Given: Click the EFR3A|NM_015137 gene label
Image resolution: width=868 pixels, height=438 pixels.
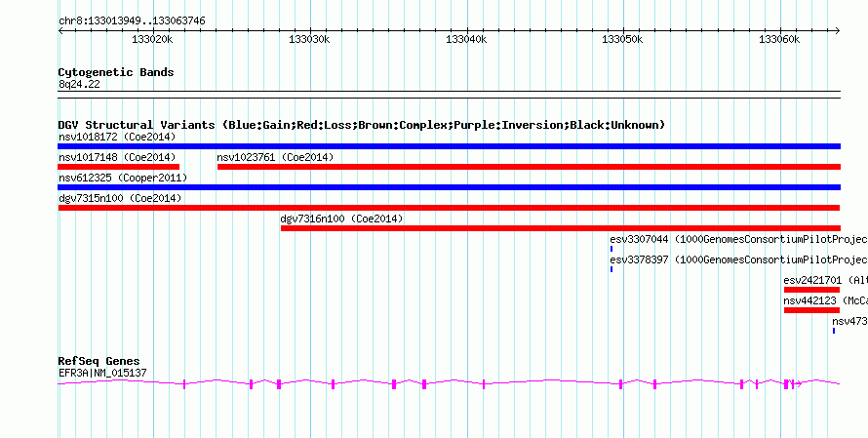Looking at the screenshot, I should 102,373.
